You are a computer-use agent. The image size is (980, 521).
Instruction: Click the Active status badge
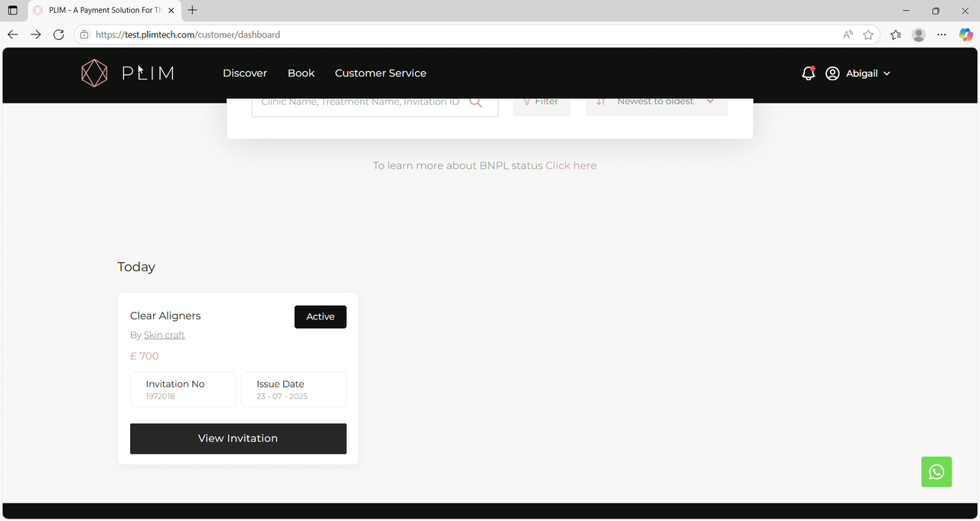tap(320, 316)
